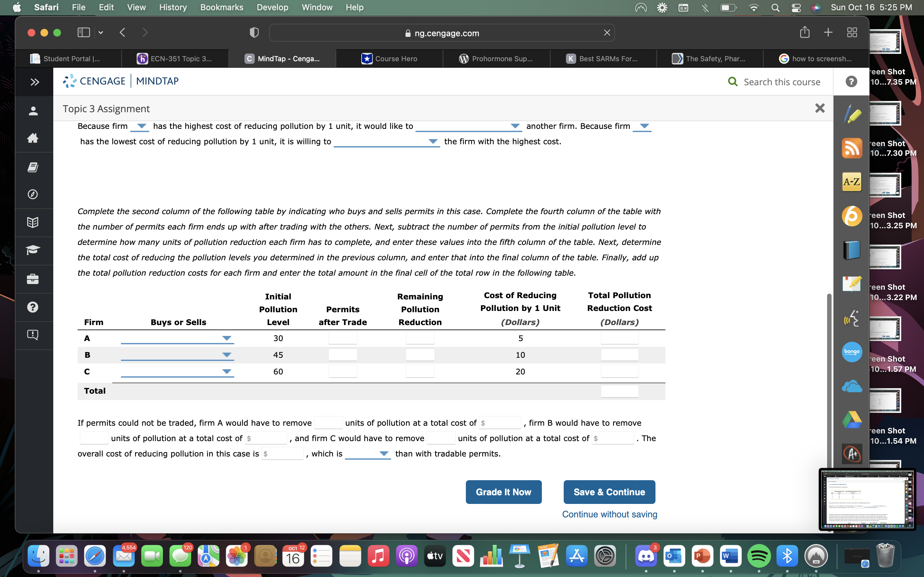Screen dimensions: 924x577
Task: Launch the Bongo tool icon
Action: 852,352
